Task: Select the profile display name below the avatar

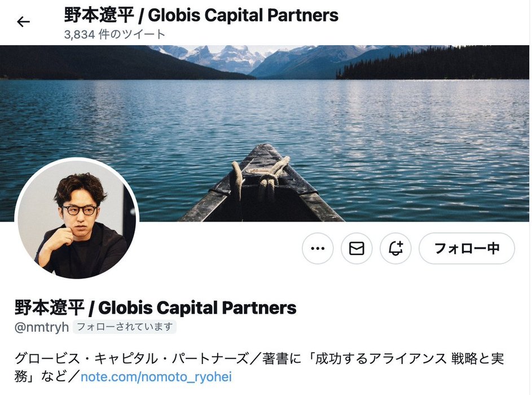Action: tap(155, 308)
